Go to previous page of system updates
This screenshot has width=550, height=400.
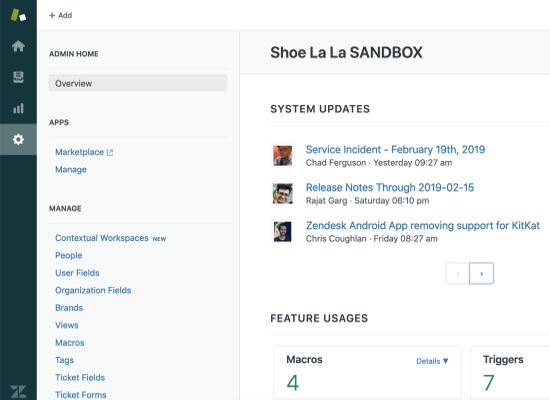point(457,273)
